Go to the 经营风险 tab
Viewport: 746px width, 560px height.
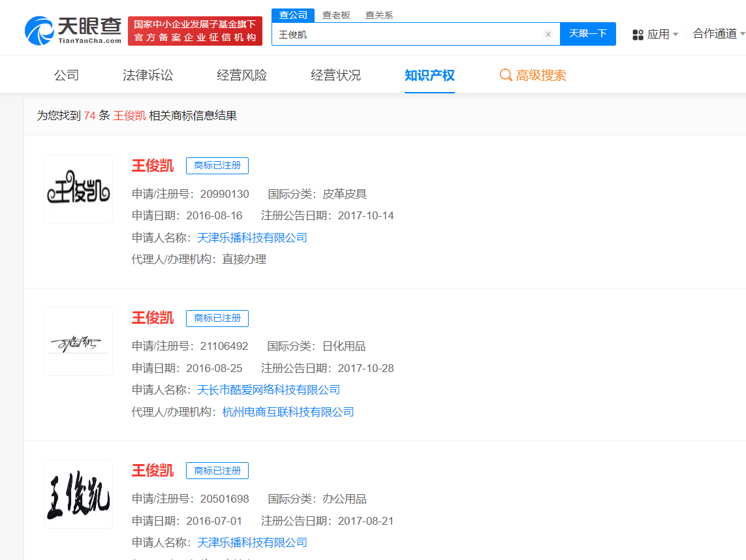(x=241, y=75)
